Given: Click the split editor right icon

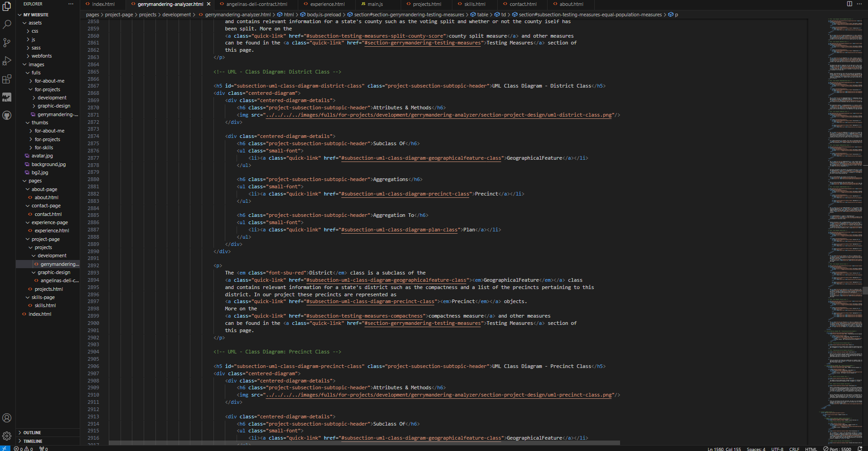Looking at the screenshot, I should (849, 4).
